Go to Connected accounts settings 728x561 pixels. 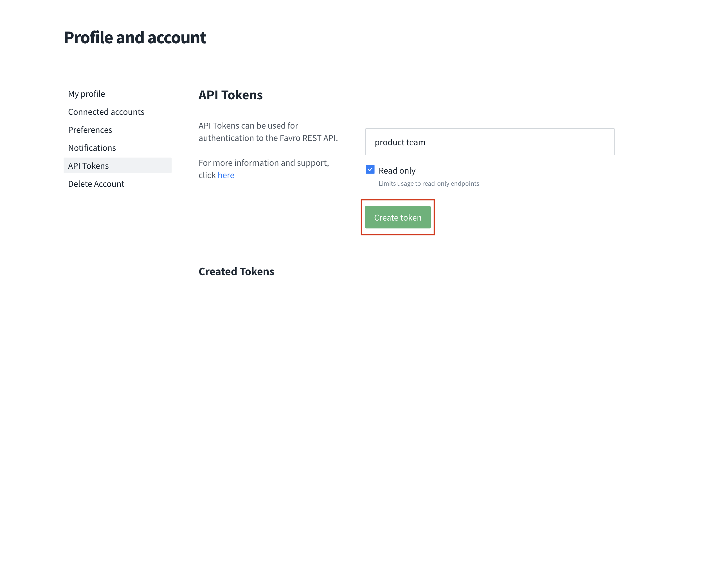tap(106, 112)
